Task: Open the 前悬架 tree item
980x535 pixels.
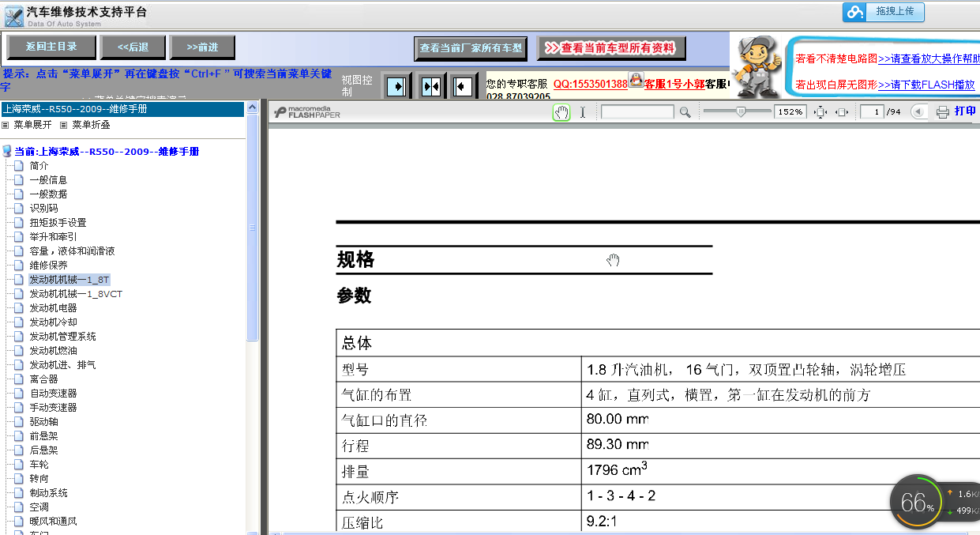Action: click(x=43, y=436)
